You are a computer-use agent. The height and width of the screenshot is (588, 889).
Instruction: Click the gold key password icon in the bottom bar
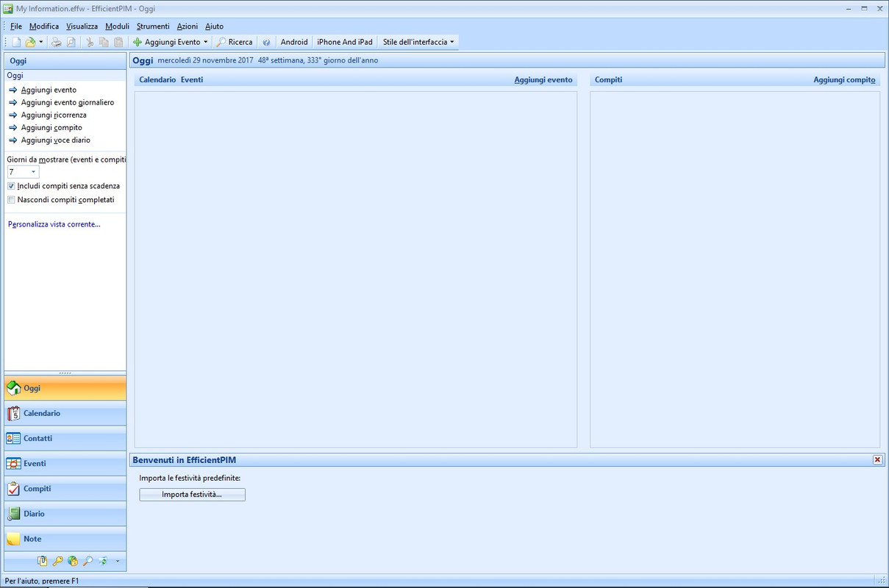(57, 561)
